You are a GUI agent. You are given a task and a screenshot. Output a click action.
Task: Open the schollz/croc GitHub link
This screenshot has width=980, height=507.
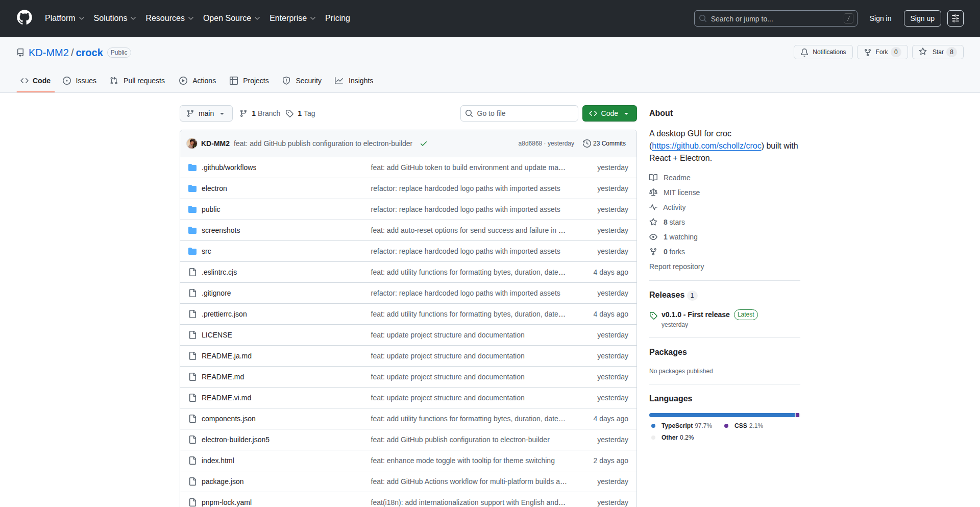706,146
